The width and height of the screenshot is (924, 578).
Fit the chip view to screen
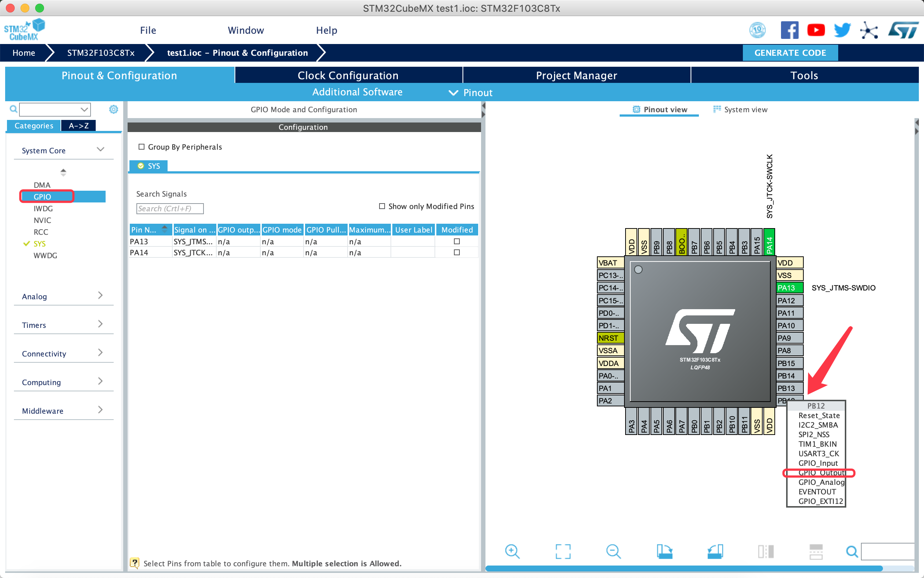point(563,552)
